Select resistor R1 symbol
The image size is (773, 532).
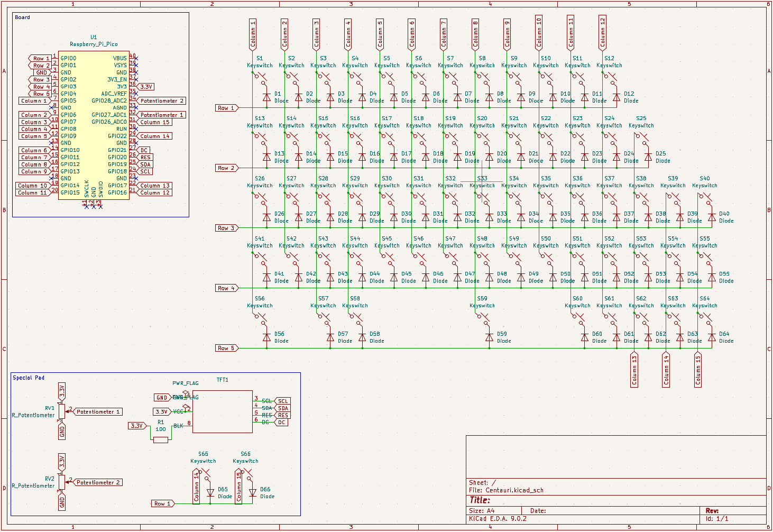coord(160,439)
